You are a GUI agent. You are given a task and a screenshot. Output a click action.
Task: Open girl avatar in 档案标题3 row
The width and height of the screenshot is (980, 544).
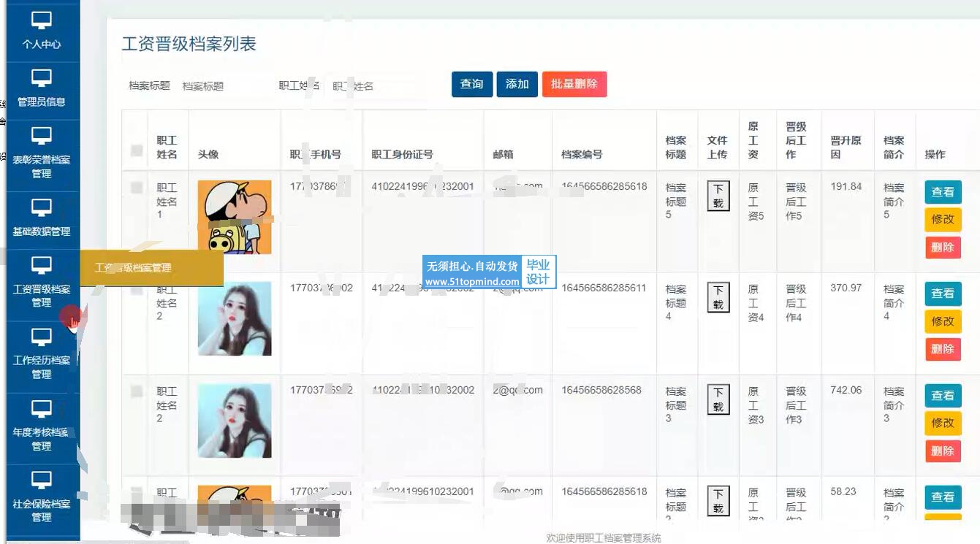point(235,421)
